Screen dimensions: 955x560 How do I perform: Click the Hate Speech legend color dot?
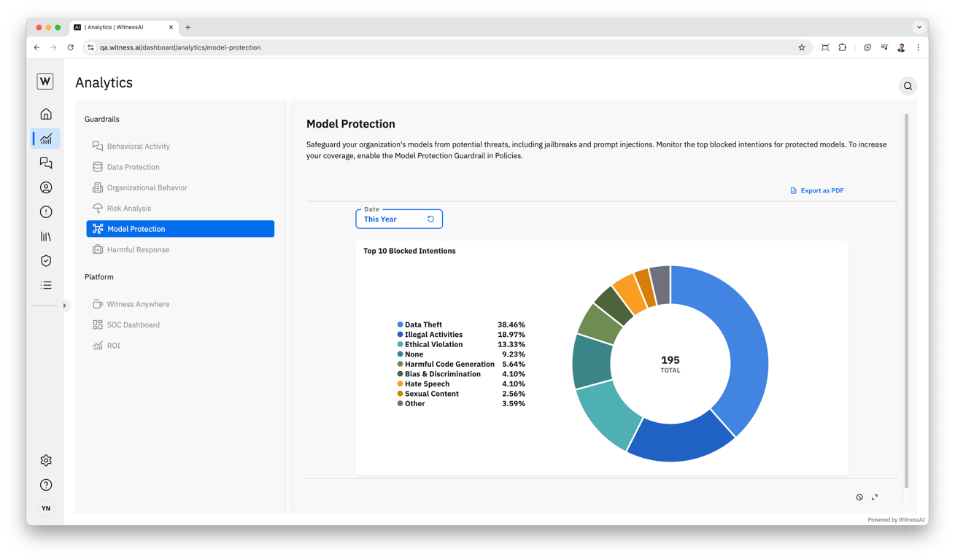400,384
